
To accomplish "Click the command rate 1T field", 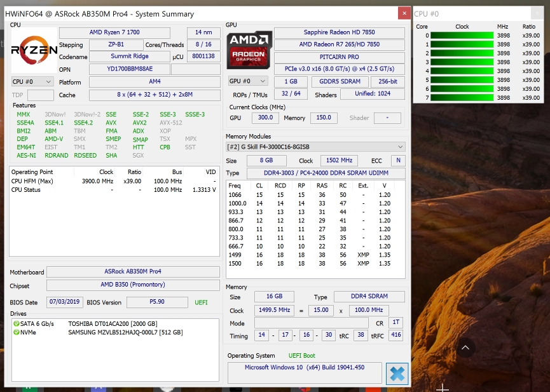I will 396,322.
